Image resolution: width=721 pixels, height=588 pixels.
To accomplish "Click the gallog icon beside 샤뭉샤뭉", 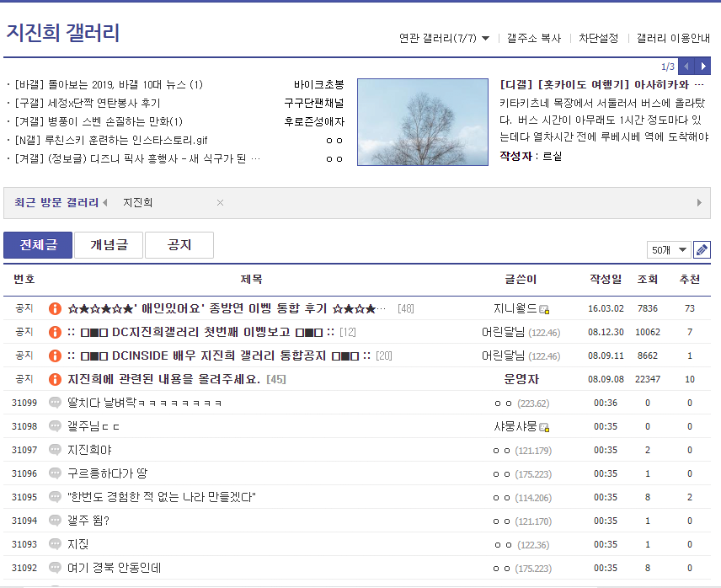I will 546,426.
